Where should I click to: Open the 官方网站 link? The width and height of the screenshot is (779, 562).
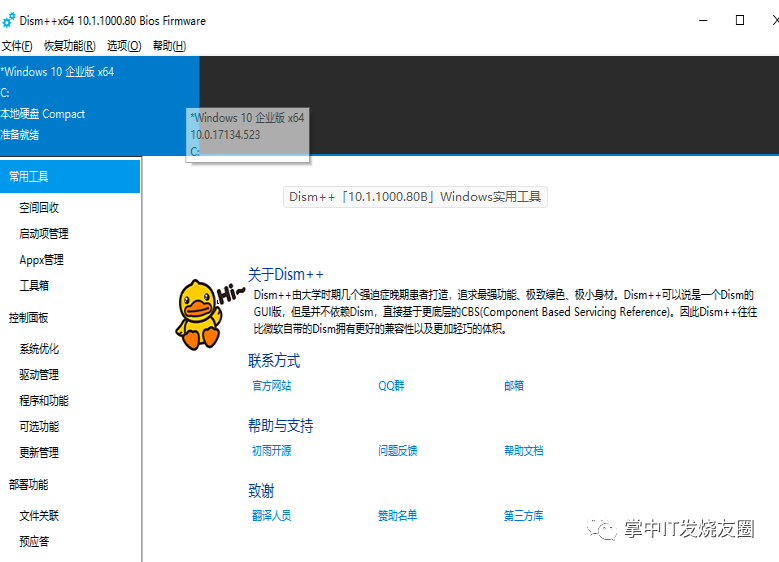[272, 386]
